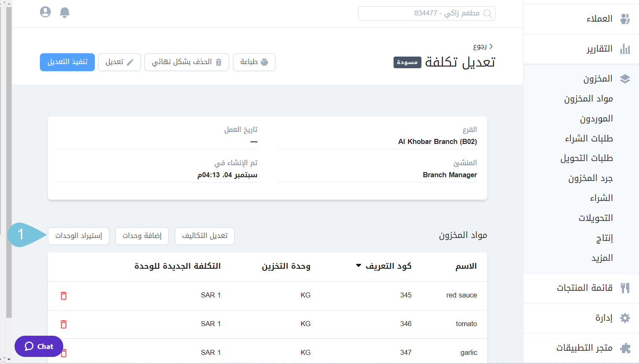Click the restaurant search input field
639x364 pixels.
tap(426, 13)
